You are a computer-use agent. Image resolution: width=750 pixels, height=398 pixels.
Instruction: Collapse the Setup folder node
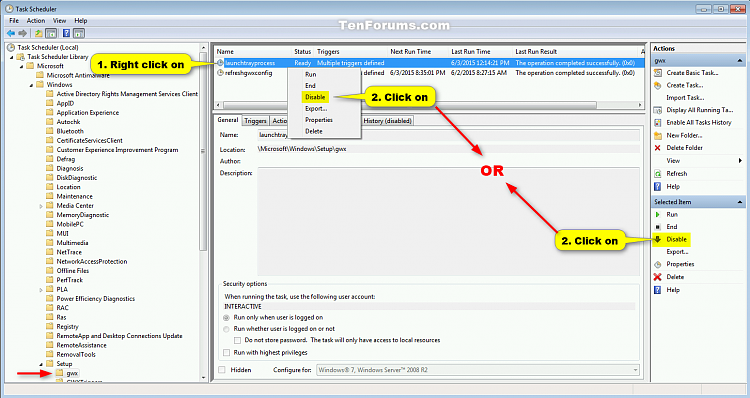pos(41,364)
